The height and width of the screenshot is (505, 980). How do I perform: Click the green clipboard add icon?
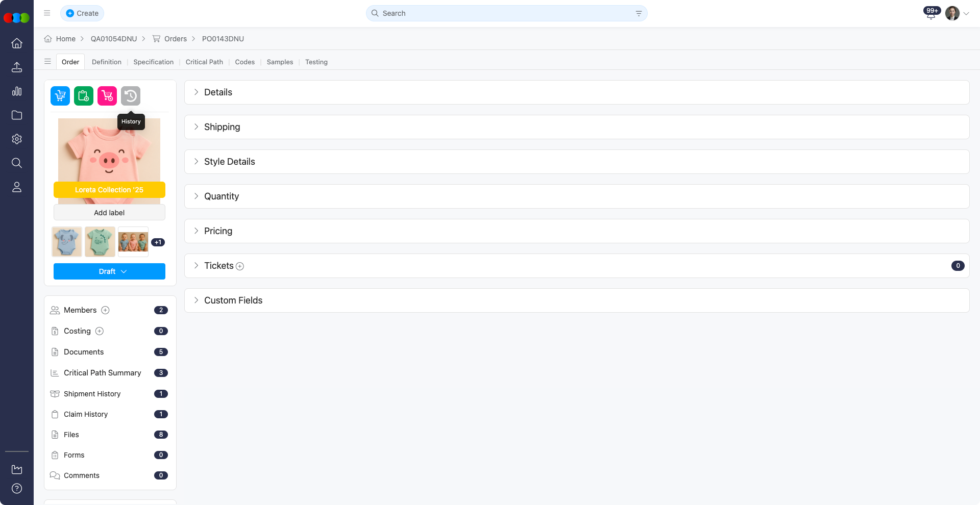point(84,96)
